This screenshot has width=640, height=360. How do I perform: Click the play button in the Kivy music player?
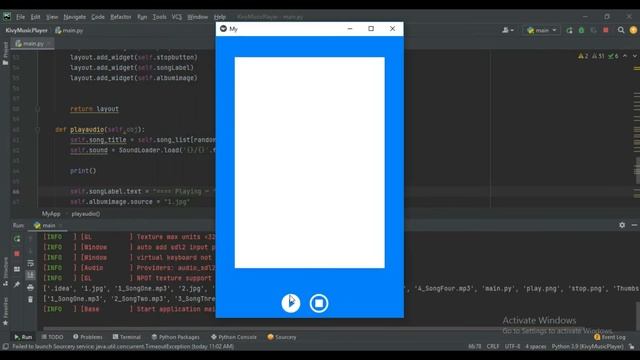tap(291, 303)
